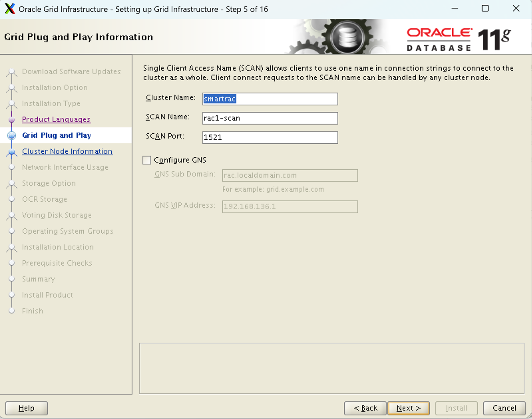Click the Cluster Node Information step marker icon
This screenshot has height=419, width=532.
click(x=12, y=152)
